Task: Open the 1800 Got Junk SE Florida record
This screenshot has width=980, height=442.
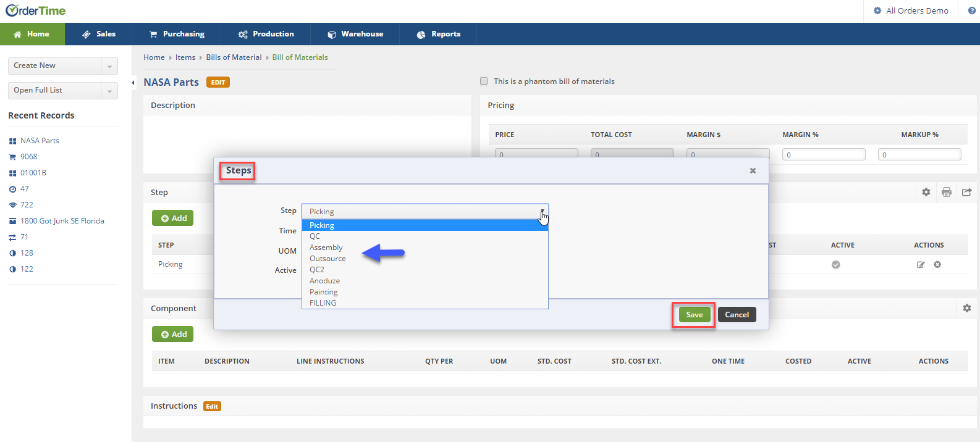Action: [62, 221]
